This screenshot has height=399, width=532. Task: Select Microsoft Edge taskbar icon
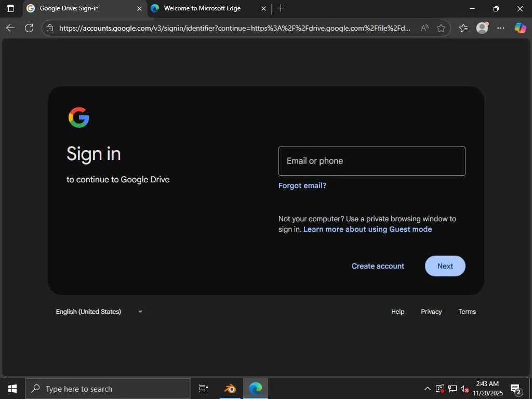click(x=256, y=389)
